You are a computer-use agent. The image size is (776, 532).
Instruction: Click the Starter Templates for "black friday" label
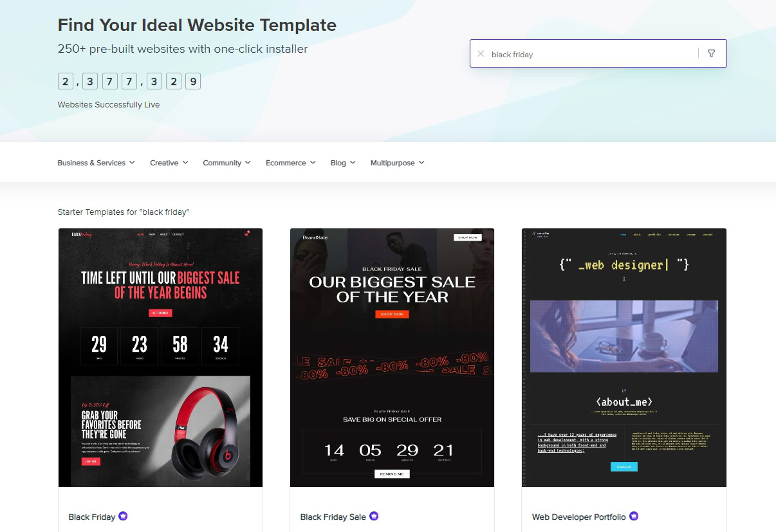point(124,212)
